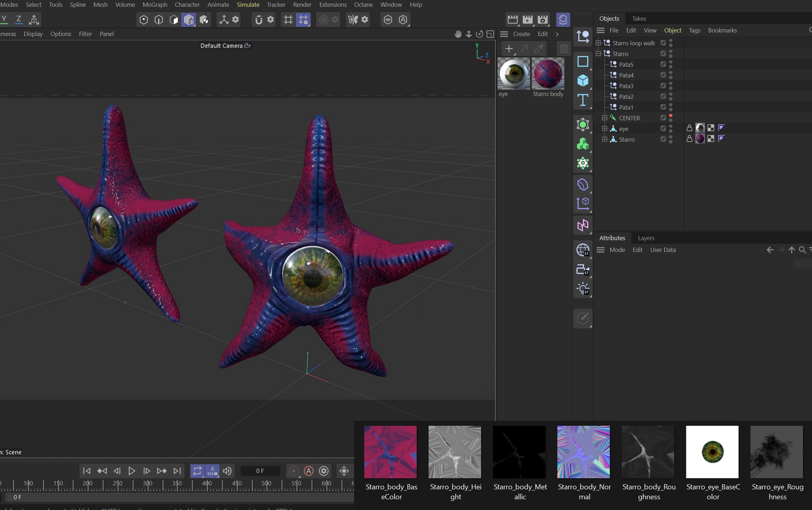Play the animation forward
Viewport: 812px width, 510px height.
(x=132, y=471)
